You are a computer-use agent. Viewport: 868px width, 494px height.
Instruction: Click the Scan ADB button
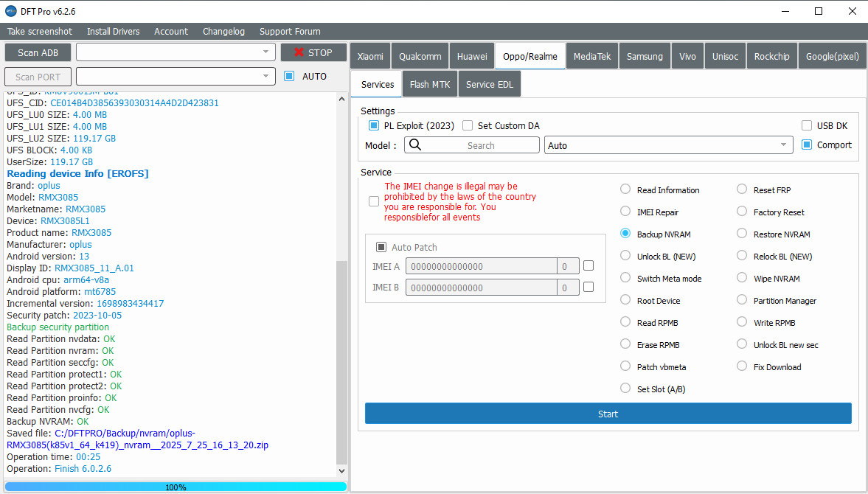38,52
